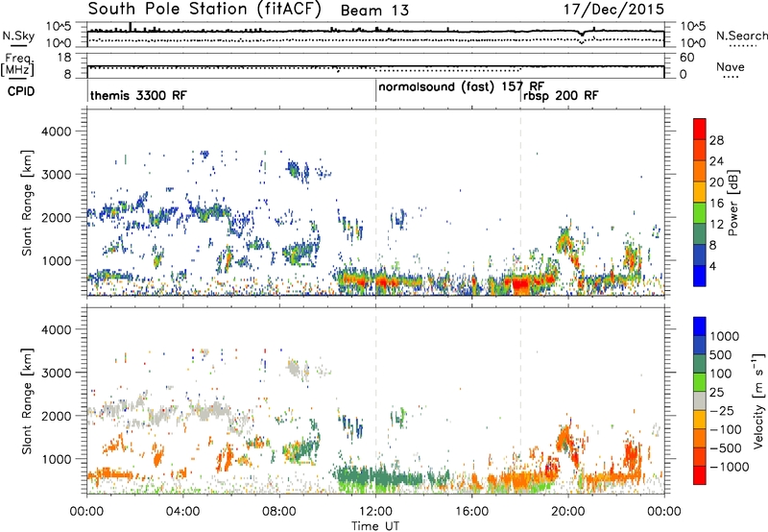Click 'Slant Range [km]' label of velocity panel

[x=27, y=400]
